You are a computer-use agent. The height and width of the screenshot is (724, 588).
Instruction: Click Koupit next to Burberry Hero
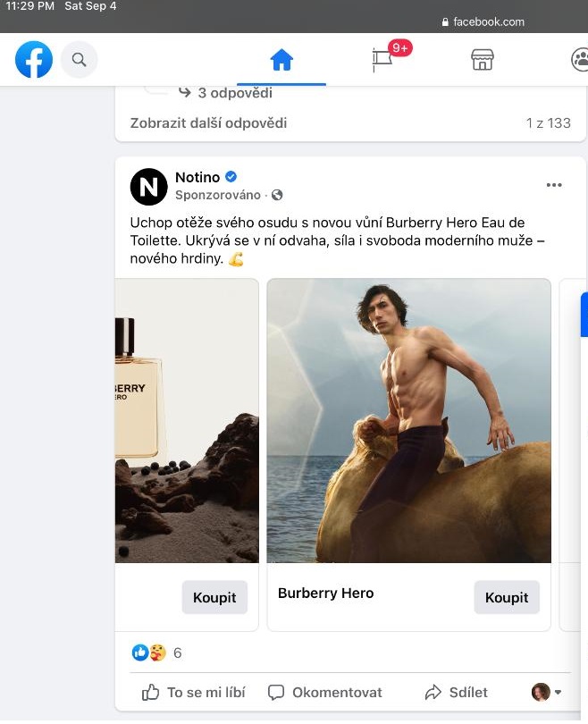coord(507,597)
